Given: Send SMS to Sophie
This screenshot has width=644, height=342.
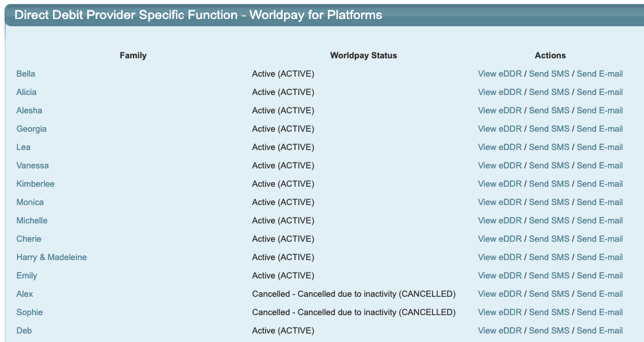Looking at the screenshot, I should pos(549,313).
